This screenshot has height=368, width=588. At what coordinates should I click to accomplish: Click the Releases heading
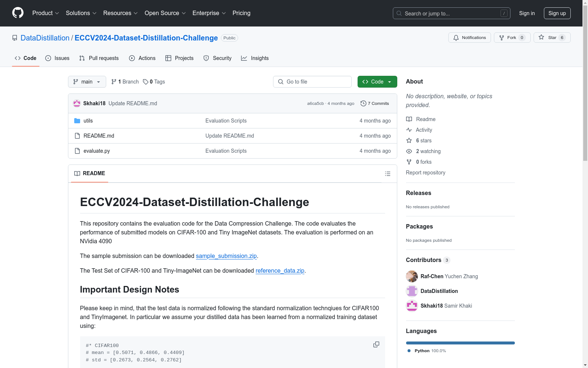coord(419,193)
